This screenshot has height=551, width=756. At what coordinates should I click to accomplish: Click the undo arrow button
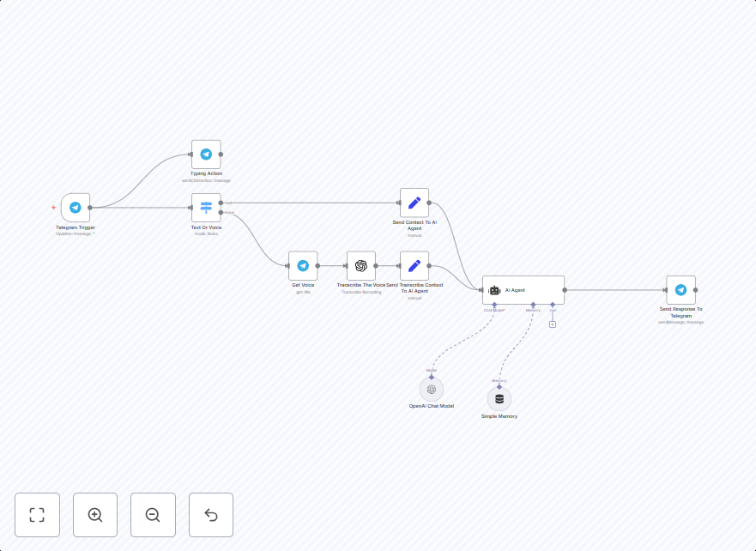tap(211, 515)
